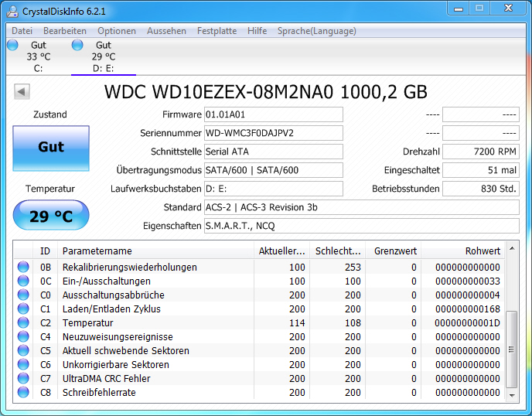Click the blue status orb for drive D: E:

pyautogui.click(x=77, y=45)
